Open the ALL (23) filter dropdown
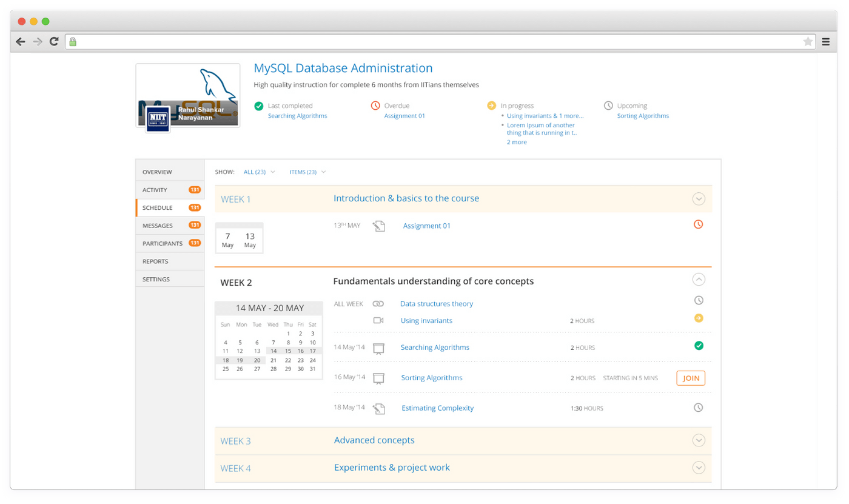The width and height of the screenshot is (849, 504). 259,172
